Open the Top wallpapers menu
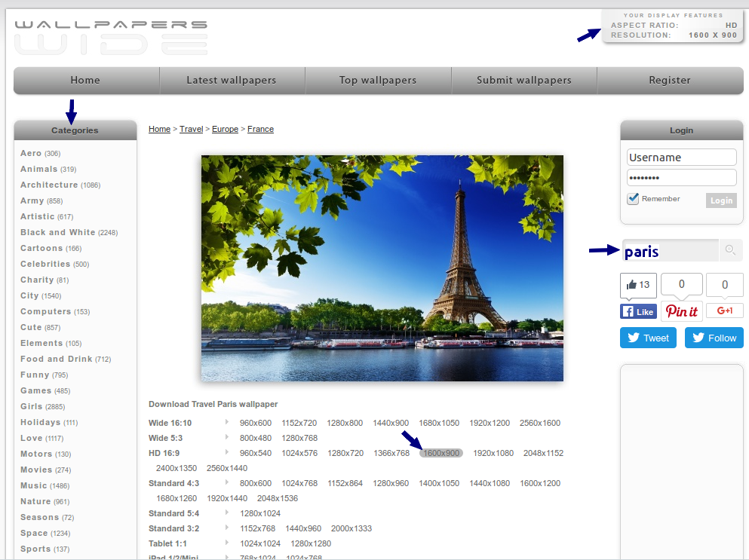 click(378, 80)
